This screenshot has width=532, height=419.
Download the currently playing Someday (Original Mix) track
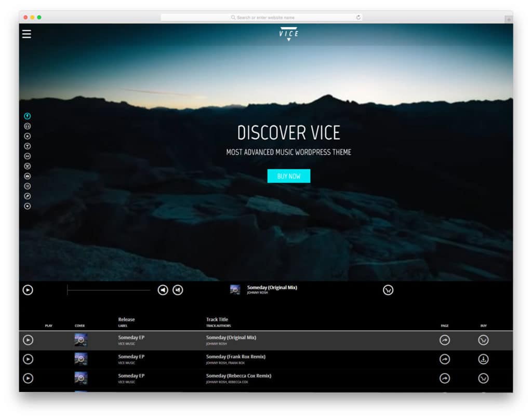(x=388, y=290)
